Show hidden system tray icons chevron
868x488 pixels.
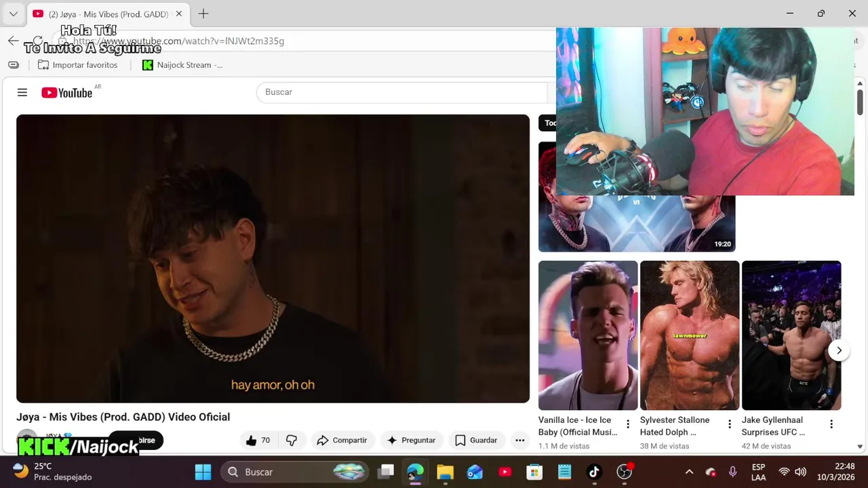point(689,472)
